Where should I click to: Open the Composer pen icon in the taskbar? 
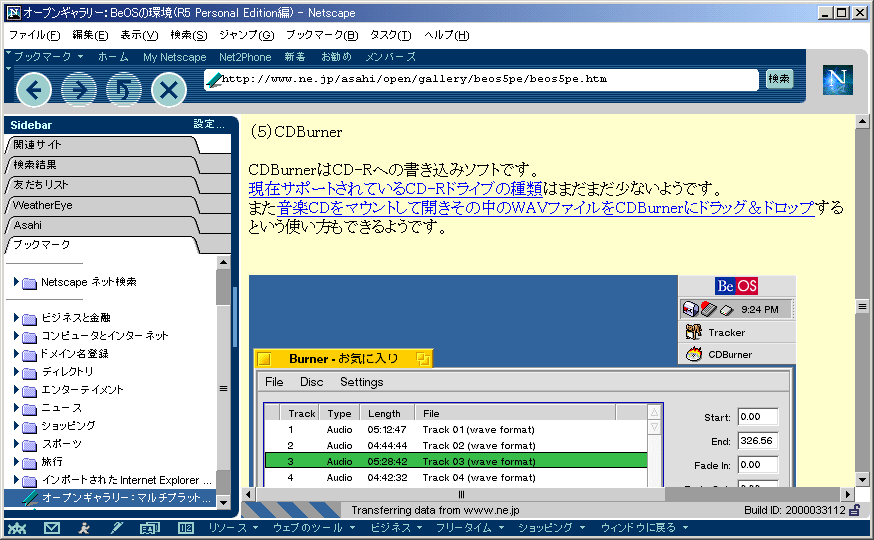(x=116, y=528)
